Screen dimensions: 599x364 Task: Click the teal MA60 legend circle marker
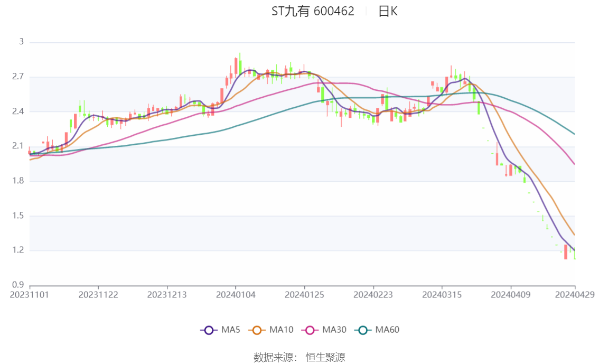pyautogui.click(x=363, y=330)
